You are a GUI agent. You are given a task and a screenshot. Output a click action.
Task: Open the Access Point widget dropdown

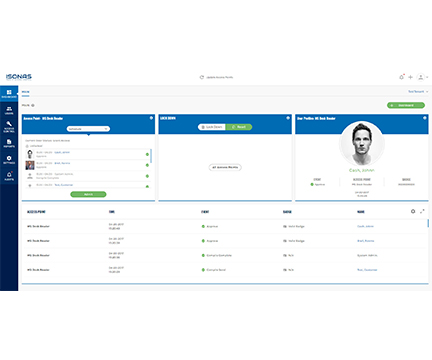click(x=88, y=129)
